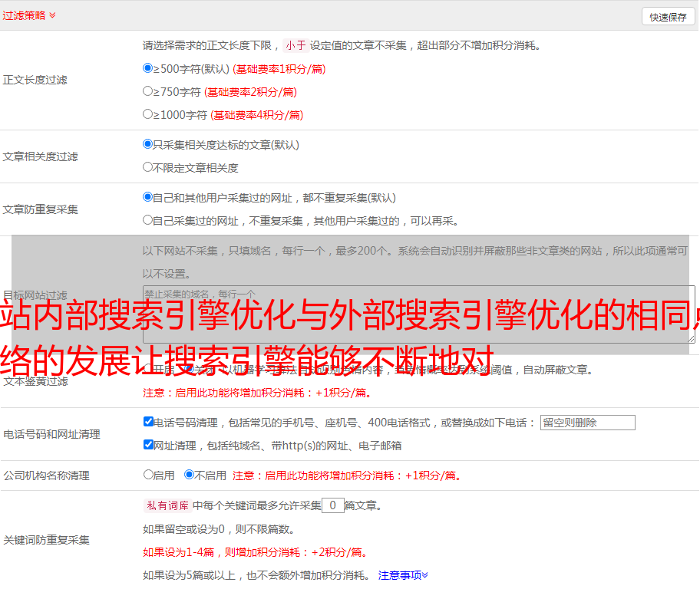This screenshot has height=589, width=700.
Task: Click the 私有词库 tag
Action: click(167, 505)
